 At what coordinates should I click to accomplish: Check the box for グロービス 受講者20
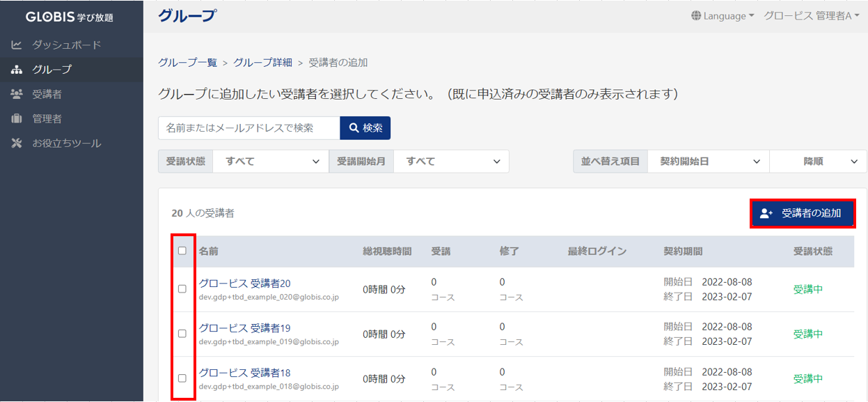(182, 289)
